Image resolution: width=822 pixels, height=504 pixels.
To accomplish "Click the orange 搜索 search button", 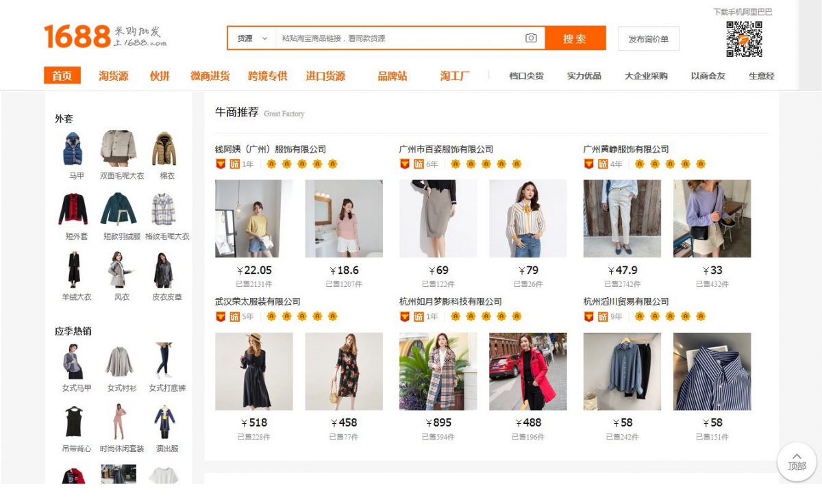I will (x=575, y=38).
